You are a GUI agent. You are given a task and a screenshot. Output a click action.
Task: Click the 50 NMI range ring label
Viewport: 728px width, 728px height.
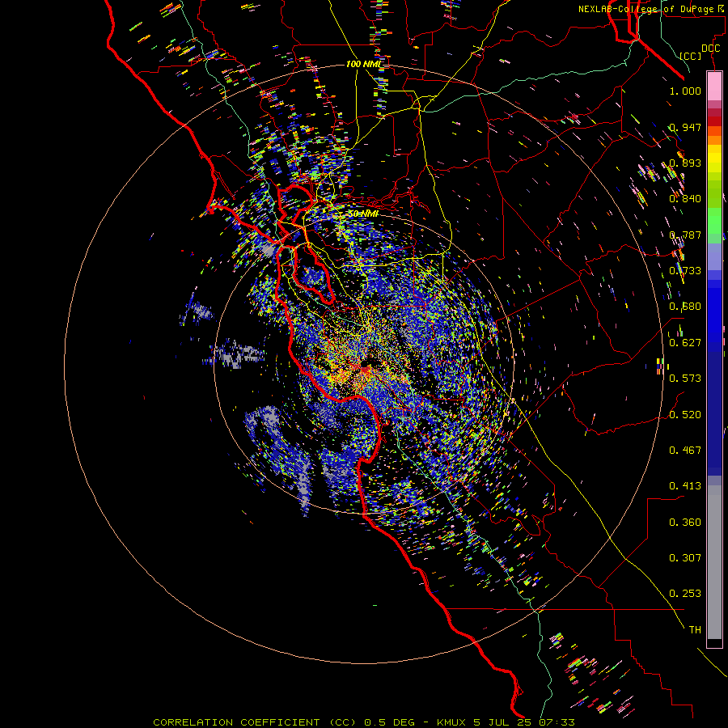363,214
